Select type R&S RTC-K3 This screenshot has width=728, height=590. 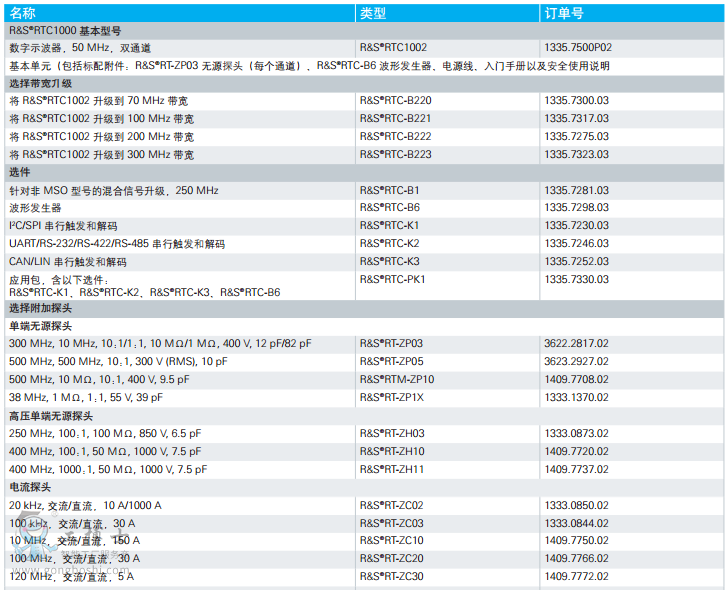[x=390, y=261]
